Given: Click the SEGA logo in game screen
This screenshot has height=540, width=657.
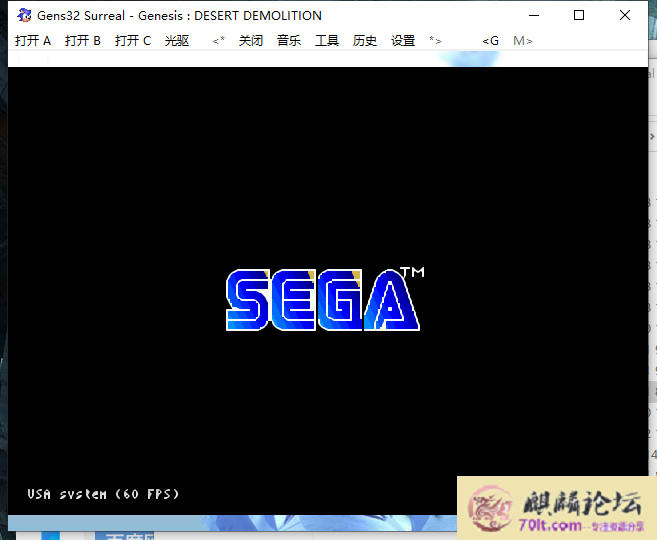Looking at the screenshot, I should tap(325, 299).
